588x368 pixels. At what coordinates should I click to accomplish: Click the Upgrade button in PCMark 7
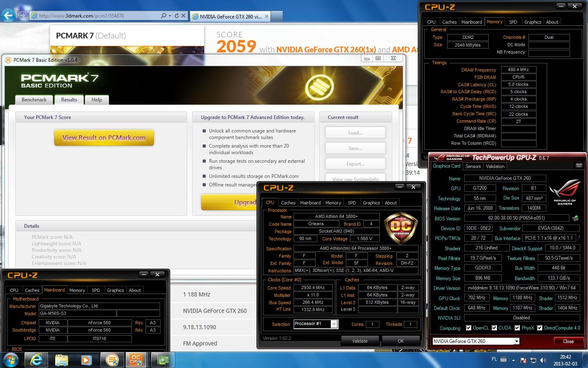click(229, 202)
